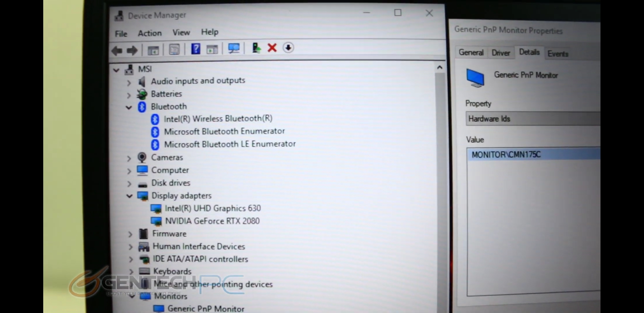Click Mice and other pointing devices
644x313 pixels.
click(213, 284)
